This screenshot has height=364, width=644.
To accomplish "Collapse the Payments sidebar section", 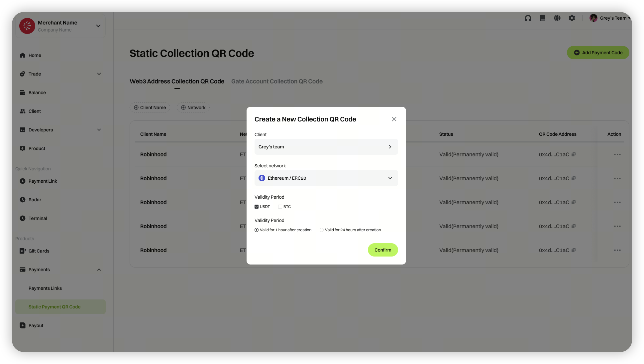I will pos(99,270).
